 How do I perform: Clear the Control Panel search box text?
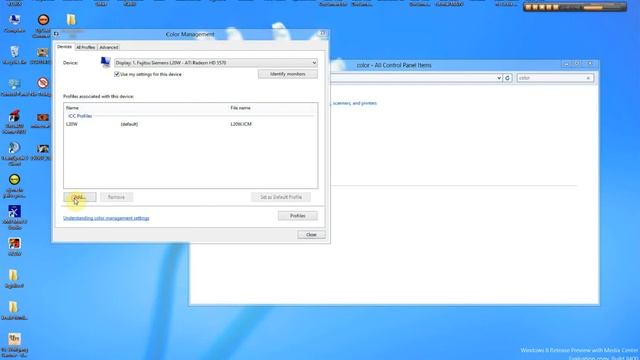coord(588,78)
